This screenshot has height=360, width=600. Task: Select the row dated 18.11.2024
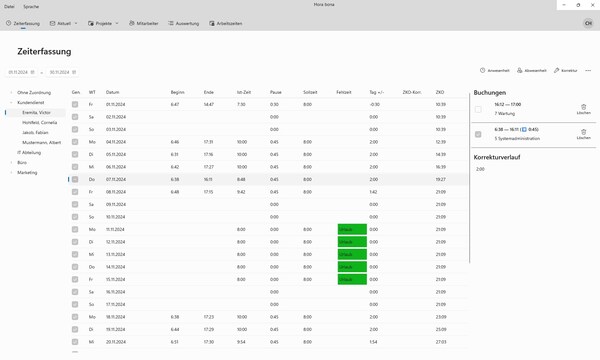[268, 317]
